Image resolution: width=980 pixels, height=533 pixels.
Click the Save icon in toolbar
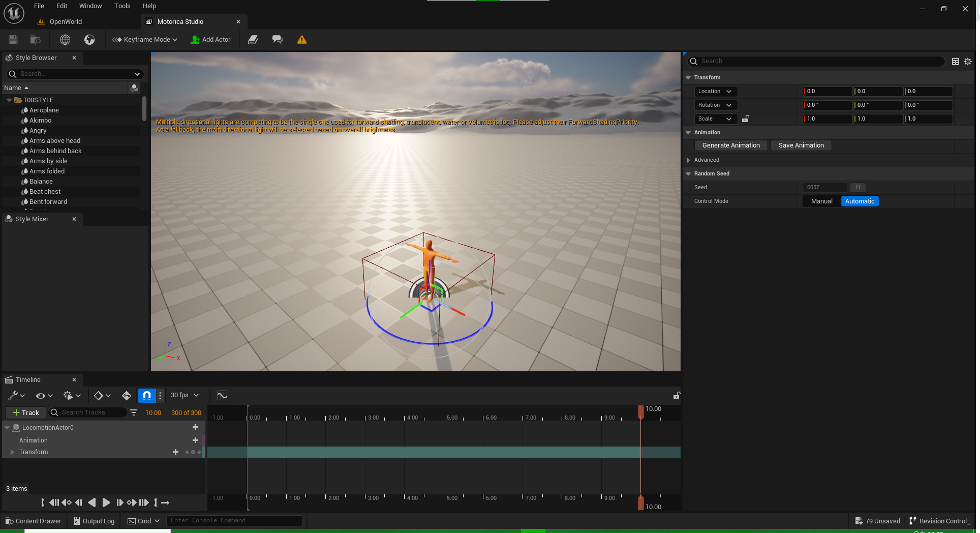(x=13, y=40)
